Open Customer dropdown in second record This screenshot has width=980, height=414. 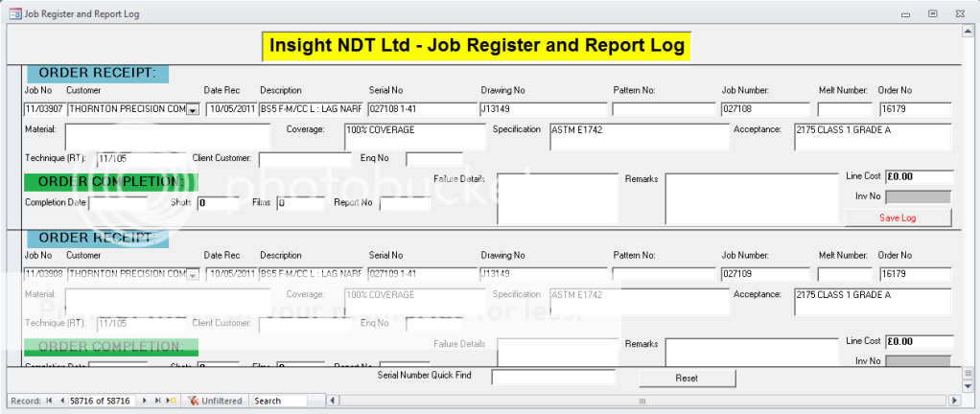coord(193,274)
